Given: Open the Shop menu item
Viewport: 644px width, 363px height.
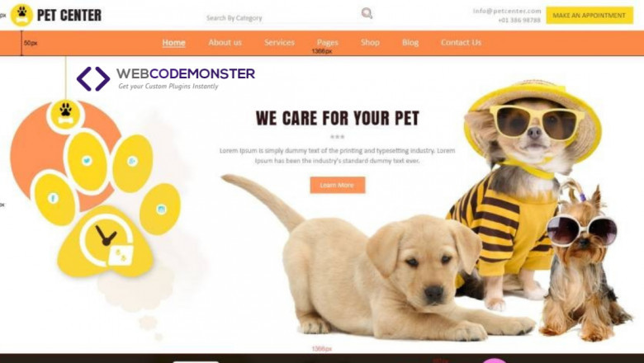Looking at the screenshot, I should pos(370,43).
